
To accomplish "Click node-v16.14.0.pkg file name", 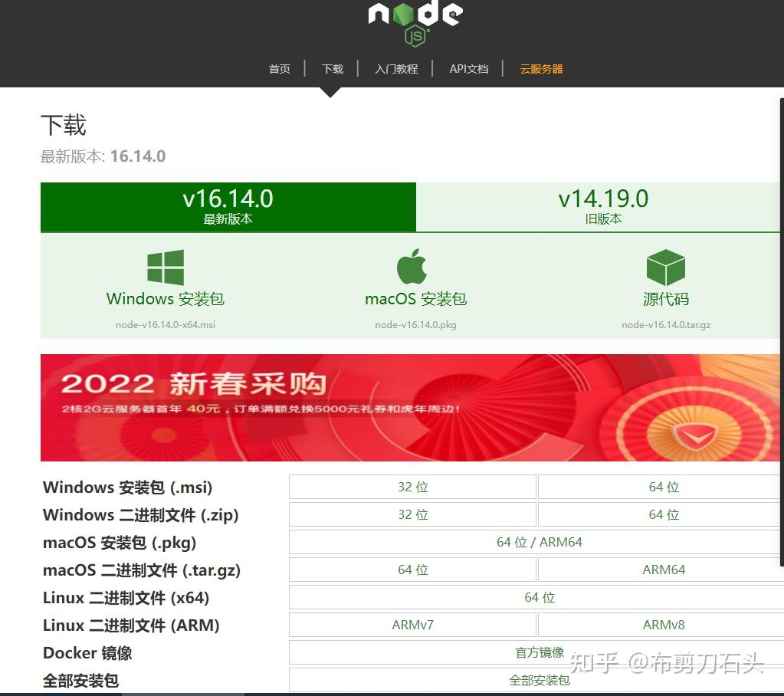I will click(415, 324).
